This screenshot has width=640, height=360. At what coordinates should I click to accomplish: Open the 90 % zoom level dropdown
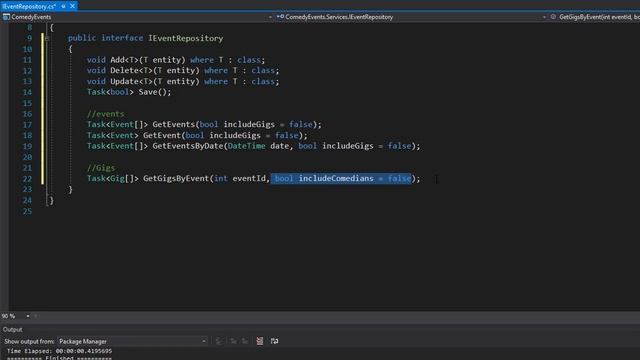(28, 316)
